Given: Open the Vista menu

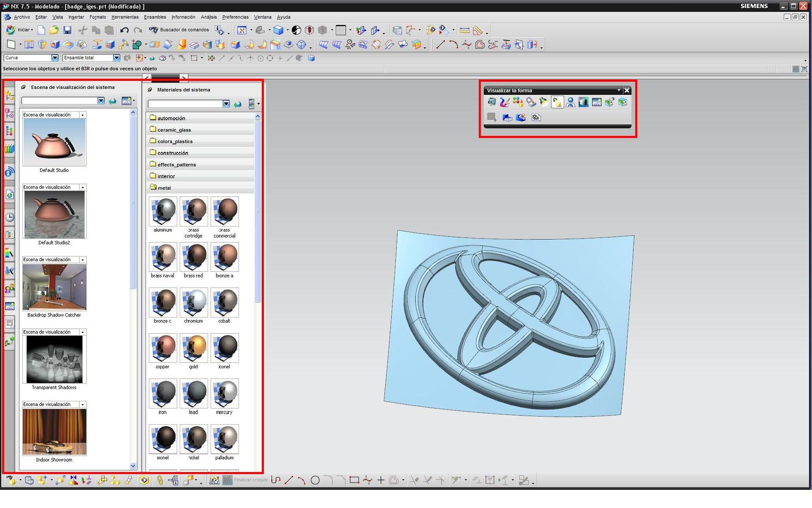Looking at the screenshot, I should (58, 17).
